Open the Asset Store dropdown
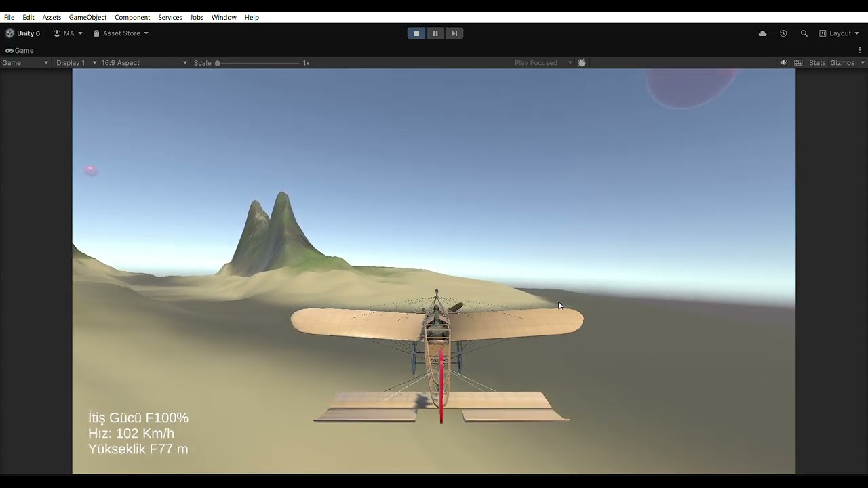The height and width of the screenshot is (488, 868). coord(121,33)
